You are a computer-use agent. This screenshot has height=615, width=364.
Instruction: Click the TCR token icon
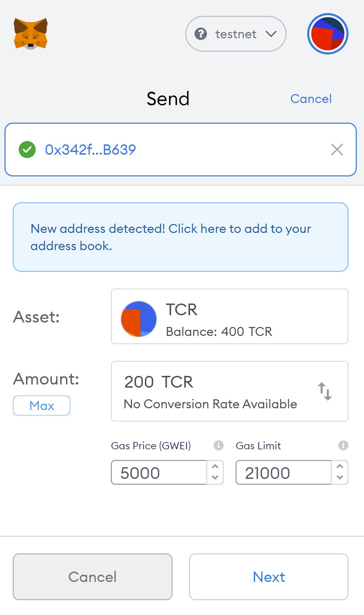pos(139,319)
